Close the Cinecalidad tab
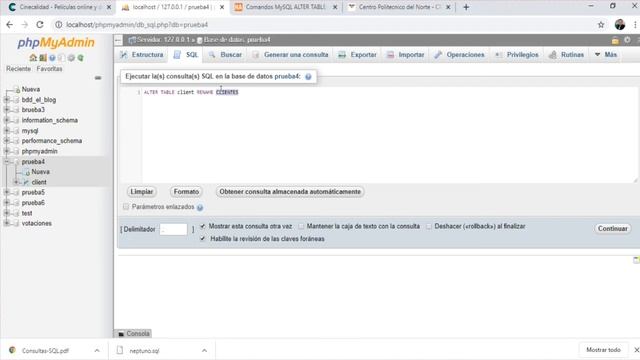 click(x=109, y=7)
